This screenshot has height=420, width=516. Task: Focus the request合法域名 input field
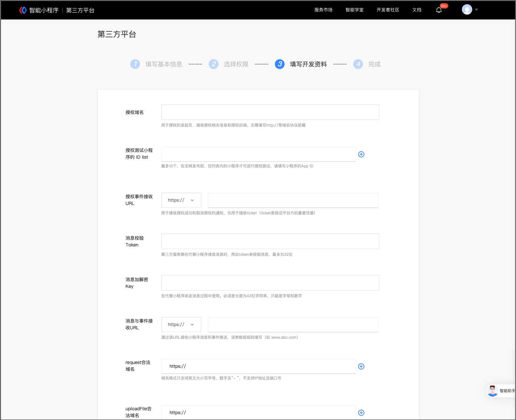(258, 366)
